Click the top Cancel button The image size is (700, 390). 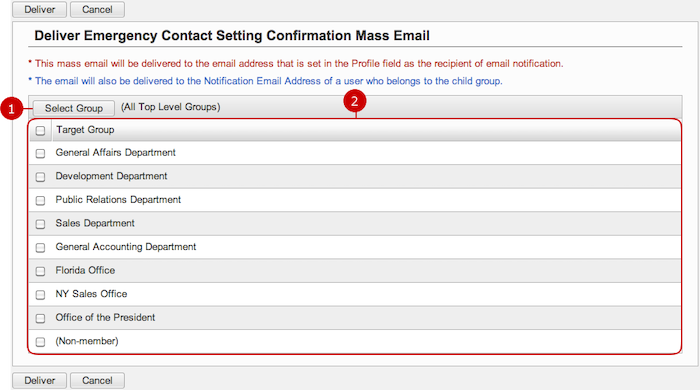point(97,9)
